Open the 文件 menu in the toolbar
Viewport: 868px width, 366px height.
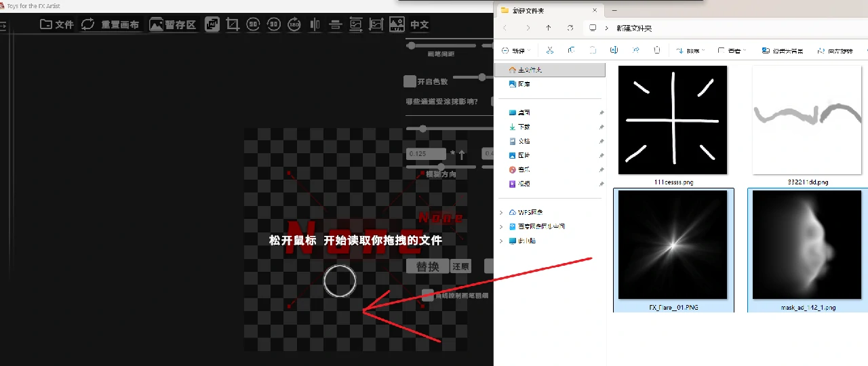coord(57,24)
